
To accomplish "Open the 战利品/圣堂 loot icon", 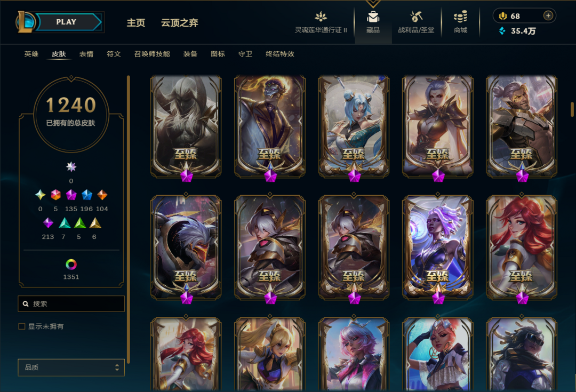I will 416,17.
